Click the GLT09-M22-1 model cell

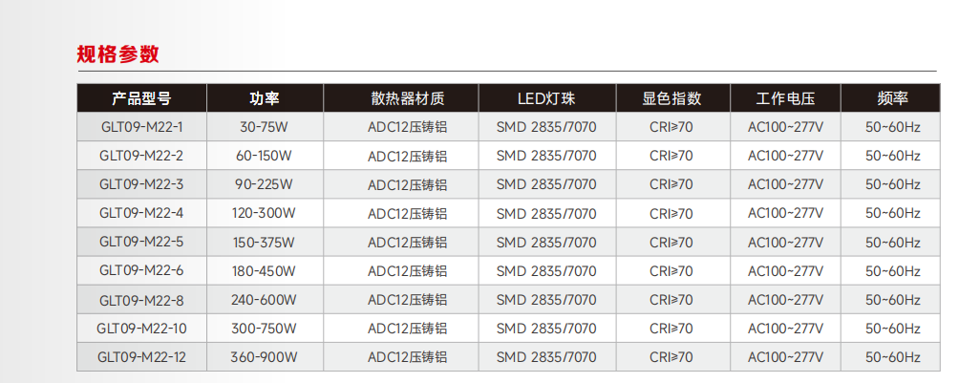coord(141,126)
